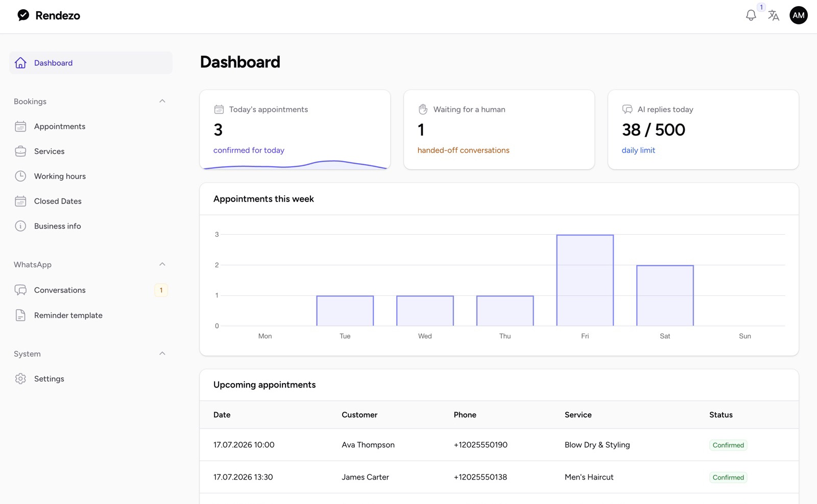Screen dimensions: 817x504
Task: Click the Business info circle icon
Action: click(x=20, y=226)
